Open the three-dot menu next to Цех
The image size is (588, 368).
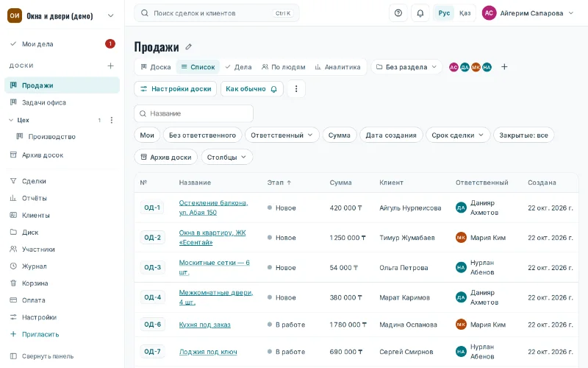pyautogui.click(x=112, y=120)
